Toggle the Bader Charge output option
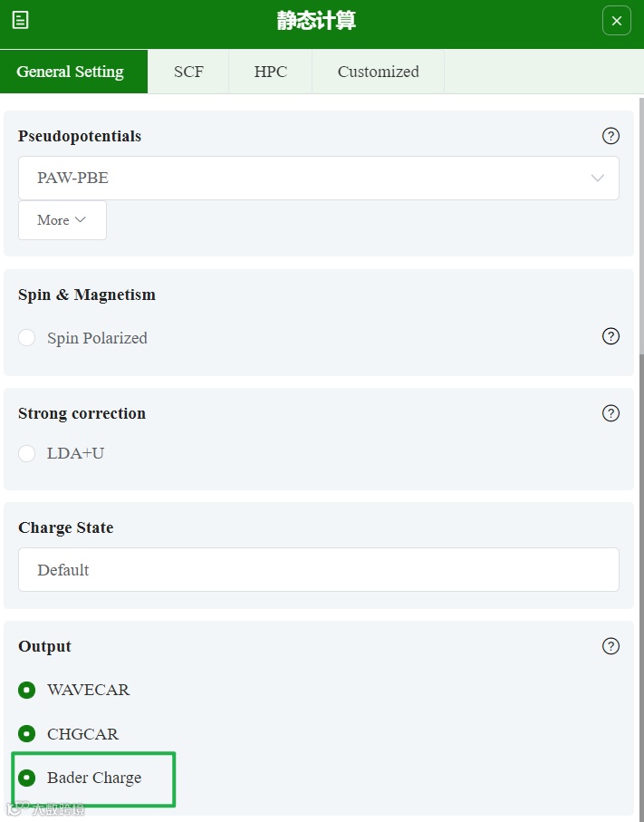The height and width of the screenshot is (822, 644). [x=27, y=778]
